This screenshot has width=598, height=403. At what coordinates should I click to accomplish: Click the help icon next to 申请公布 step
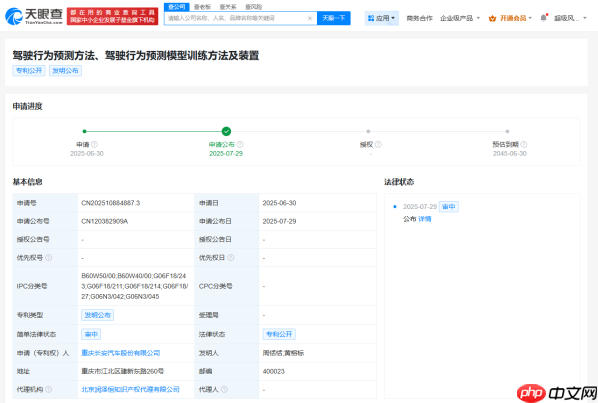[x=240, y=145]
